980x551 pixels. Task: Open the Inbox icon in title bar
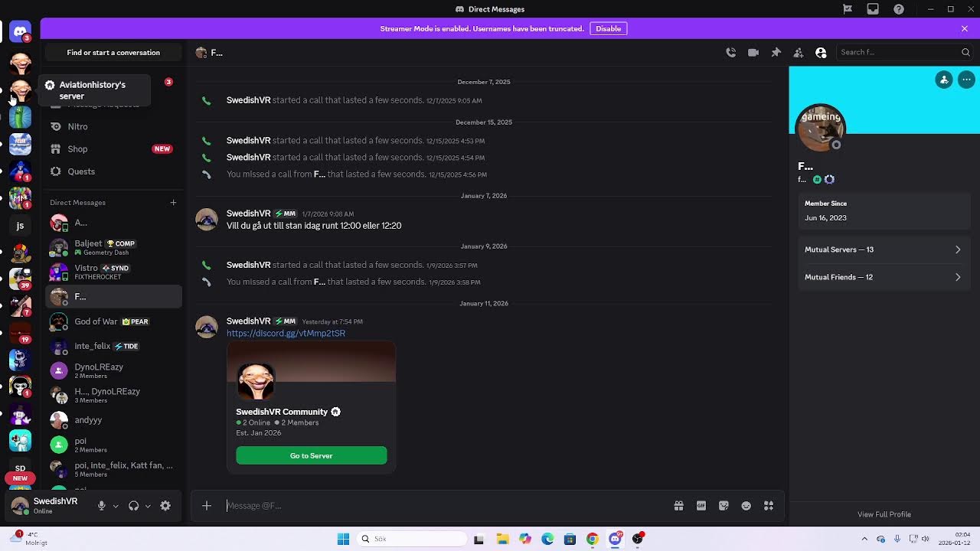873,9
